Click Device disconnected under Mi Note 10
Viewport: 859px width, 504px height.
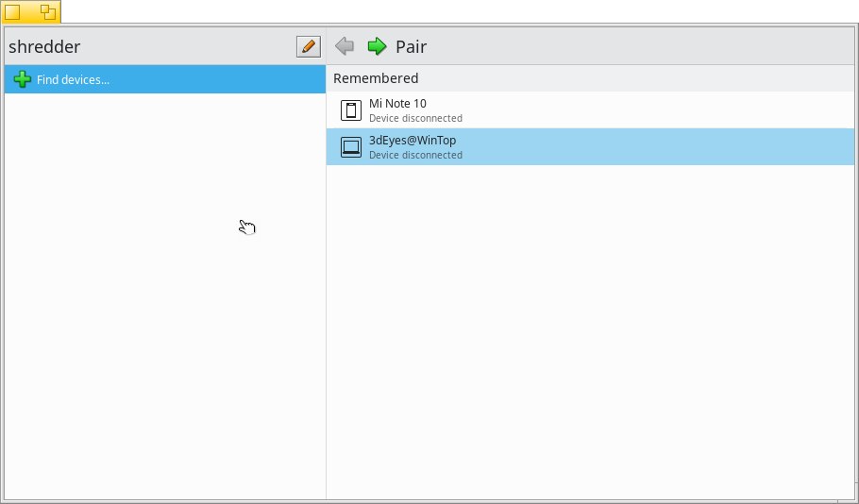[x=415, y=118]
